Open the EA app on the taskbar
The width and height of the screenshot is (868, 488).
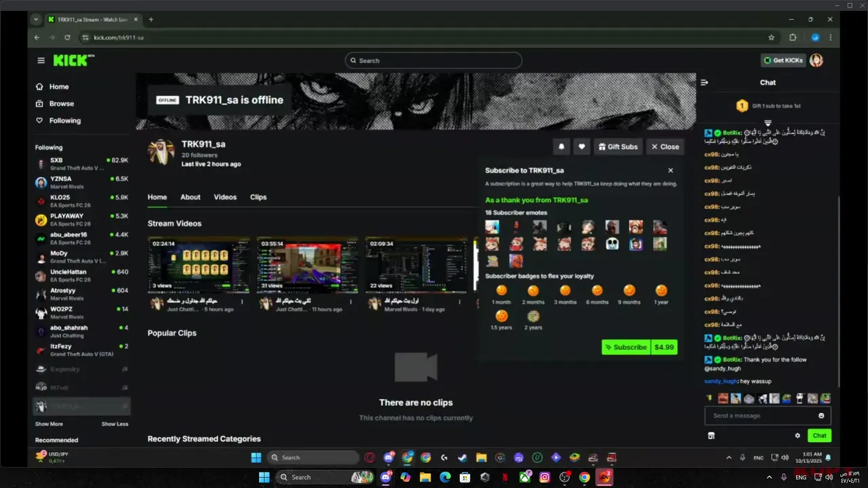(x=605, y=477)
